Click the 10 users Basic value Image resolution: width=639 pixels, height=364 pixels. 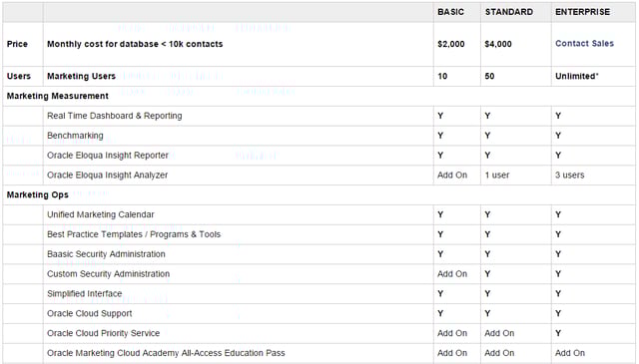pyautogui.click(x=442, y=76)
